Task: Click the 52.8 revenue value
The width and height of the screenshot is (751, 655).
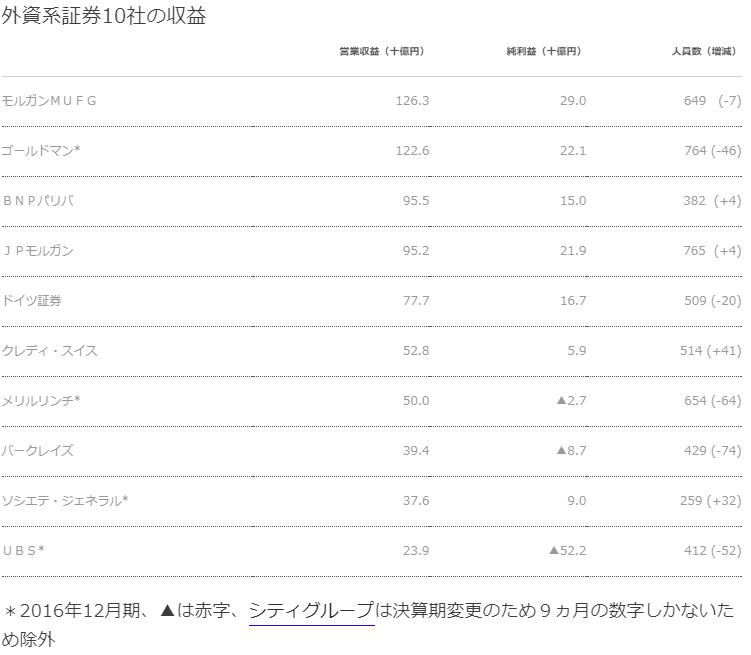Action: (416, 351)
